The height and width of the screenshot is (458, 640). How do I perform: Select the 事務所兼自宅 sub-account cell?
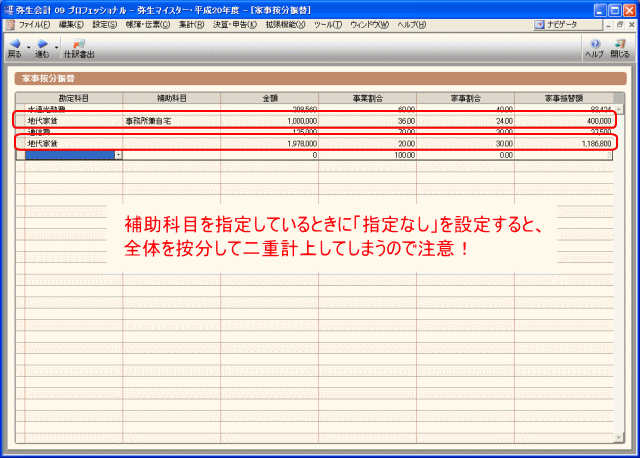tap(171, 121)
